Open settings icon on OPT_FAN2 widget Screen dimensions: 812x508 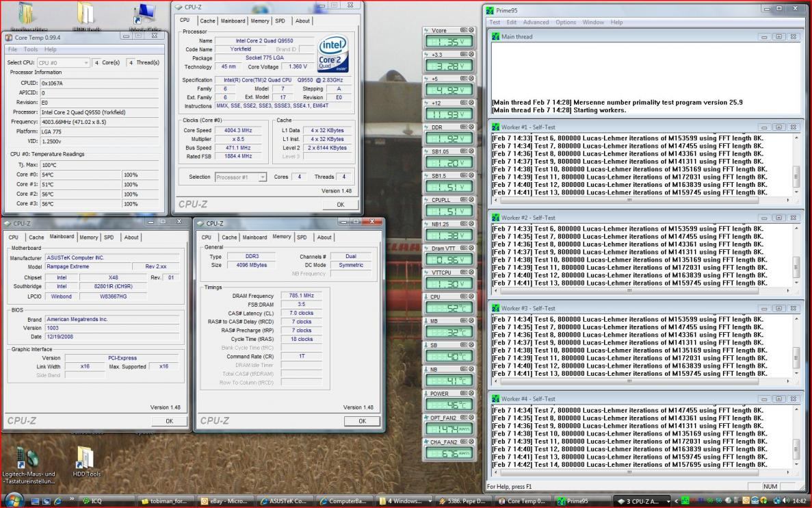click(x=464, y=417)
